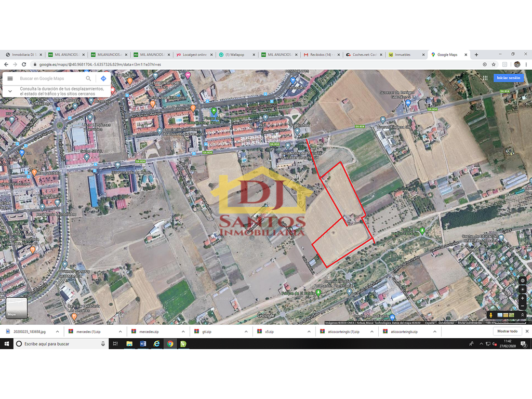Click the zoom out minus control
Viewport: 532px width, 399px height.
click(523, 307)
